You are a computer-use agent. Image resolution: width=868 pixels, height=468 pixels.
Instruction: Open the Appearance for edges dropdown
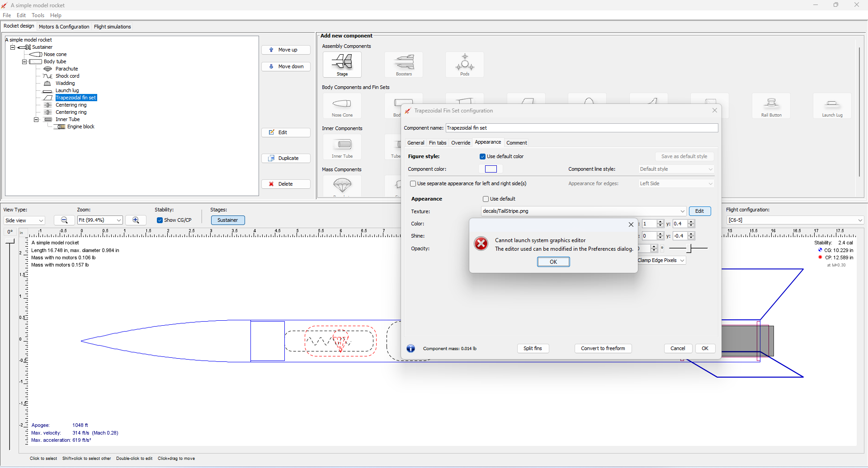pos(675,183)
